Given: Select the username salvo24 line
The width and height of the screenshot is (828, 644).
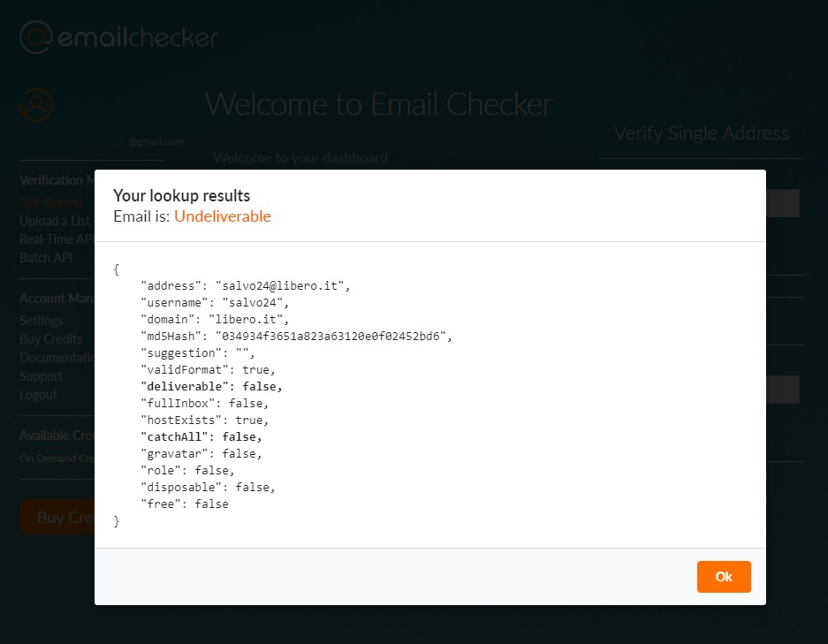Looking at the screenshot, I should tap(215, 303).
